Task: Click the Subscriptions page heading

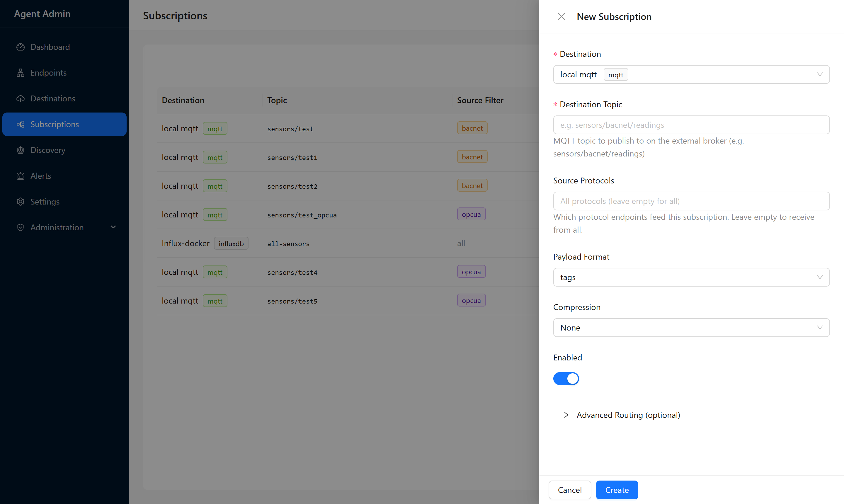Action: pyautogui.click(x=175, y=16)
